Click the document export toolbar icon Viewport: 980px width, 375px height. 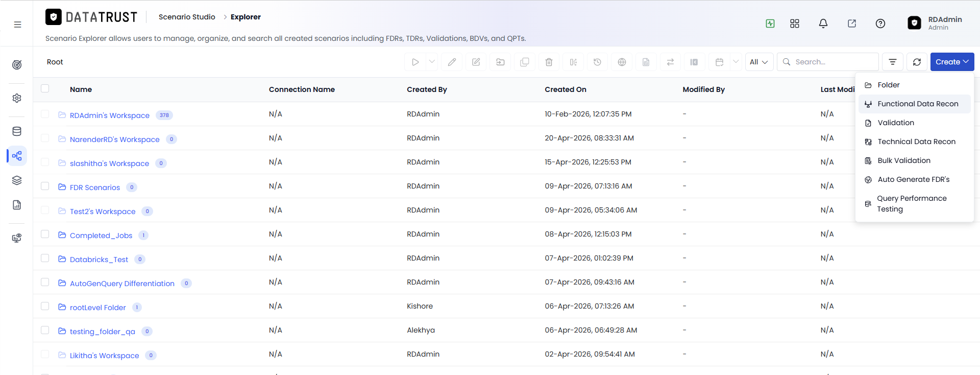coord(646,62)
